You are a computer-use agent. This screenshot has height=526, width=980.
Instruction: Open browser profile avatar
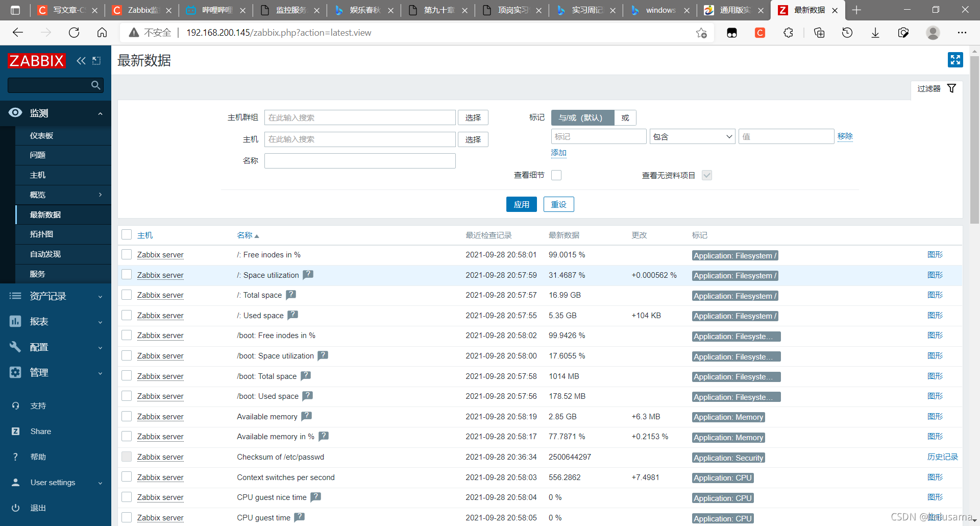click(x=933, y=33)
